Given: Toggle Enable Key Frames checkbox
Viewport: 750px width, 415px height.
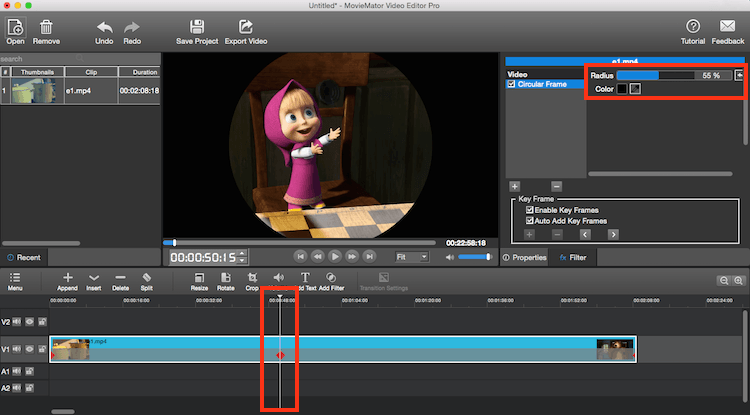Looking at the screenshot, I should 529,210.
